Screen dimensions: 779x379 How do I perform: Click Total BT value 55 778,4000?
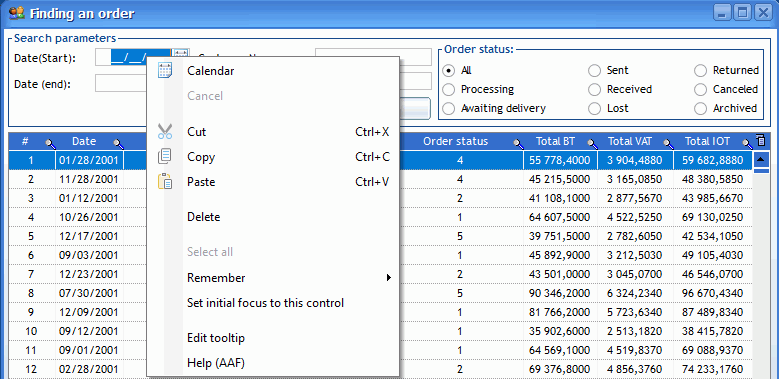[x=560, y=160]
